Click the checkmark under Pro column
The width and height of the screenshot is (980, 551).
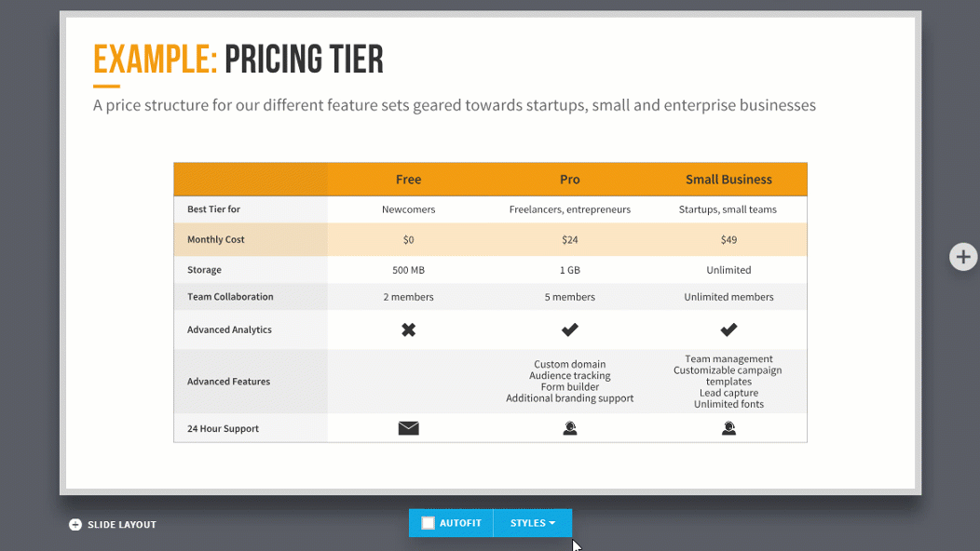coord(570,329)
